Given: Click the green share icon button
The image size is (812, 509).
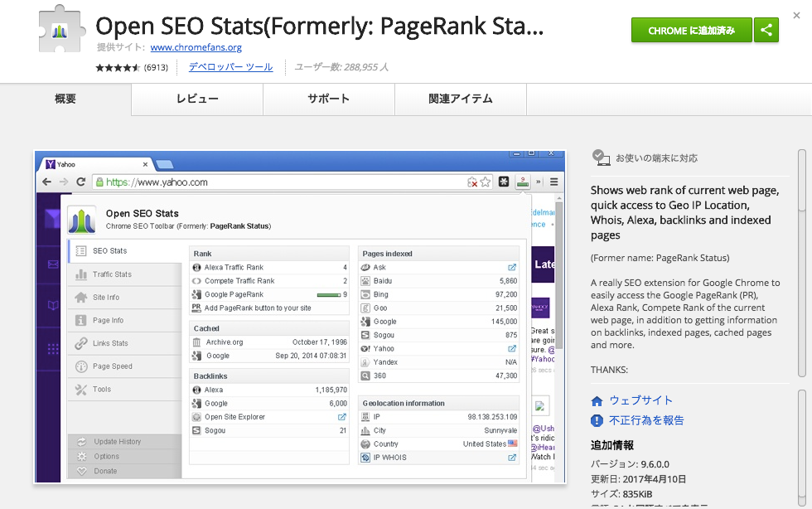Looking at the screenshot, I should pyautogui.click(x=766, y=30).
